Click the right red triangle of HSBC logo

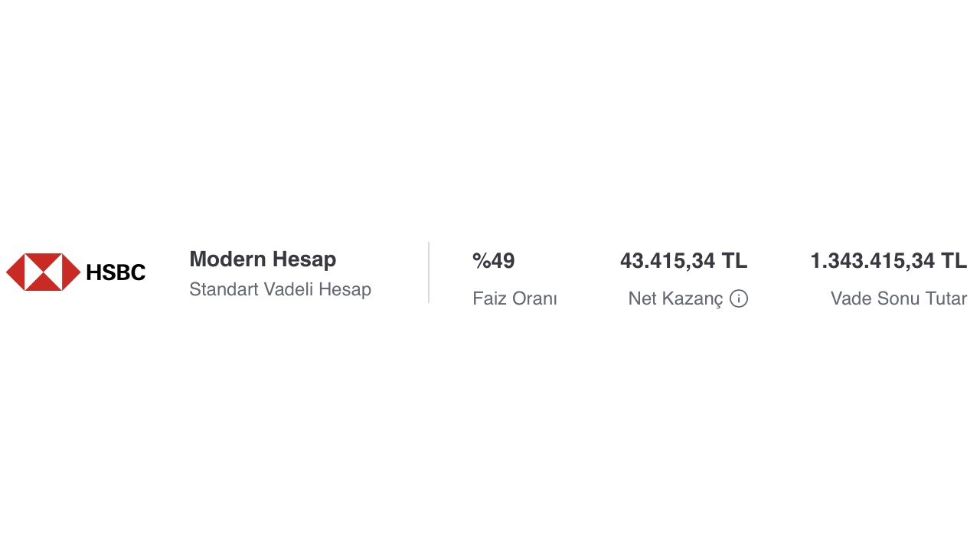[x=71, y=272]
